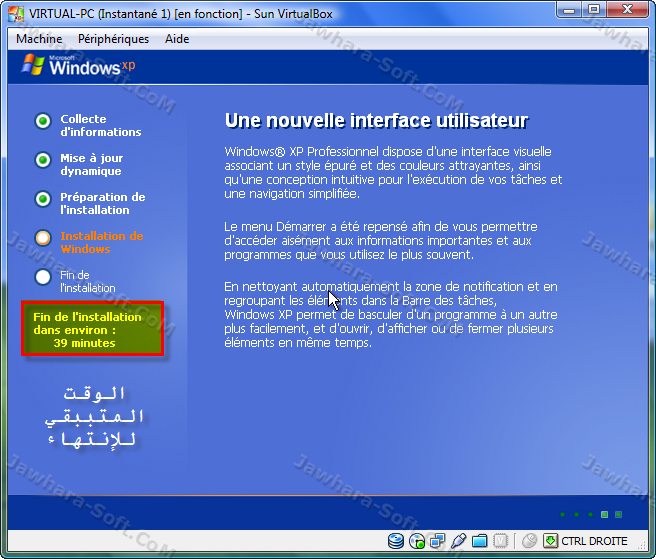Screen dimensions: 656x559
Task: Click the shared folders status icon
Action: [x=479, y=541]
